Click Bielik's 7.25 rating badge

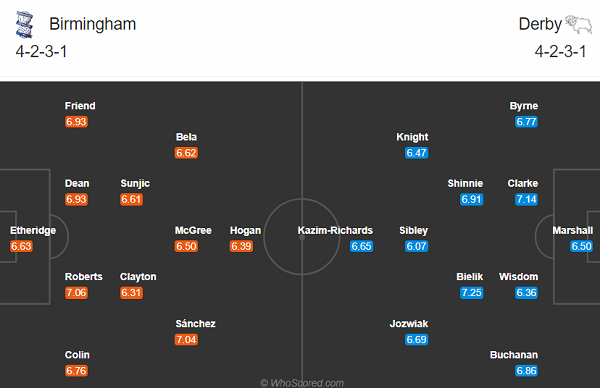(x=471, y=293)
